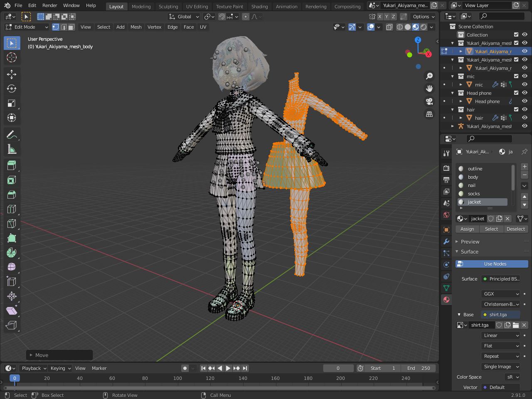The width and height of the screenshot is (532, 399).
Task: Open the Object Data Properties tab
Action: tap(446, 288)
